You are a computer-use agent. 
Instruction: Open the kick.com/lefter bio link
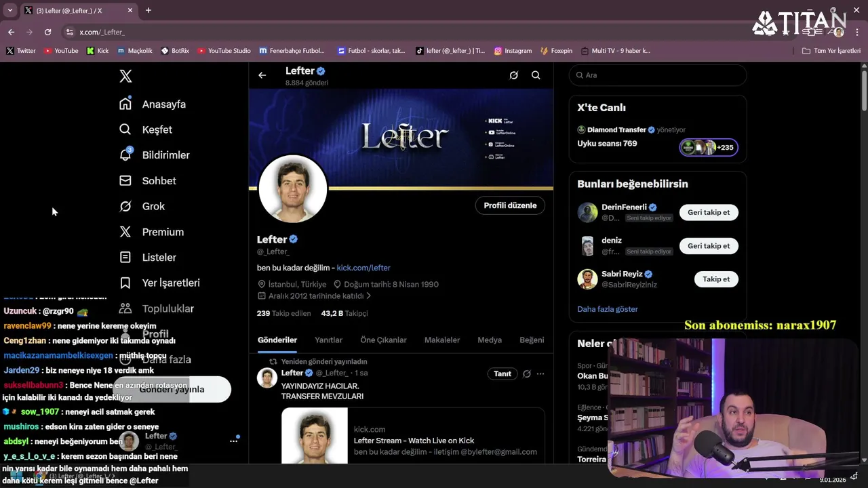363,268
